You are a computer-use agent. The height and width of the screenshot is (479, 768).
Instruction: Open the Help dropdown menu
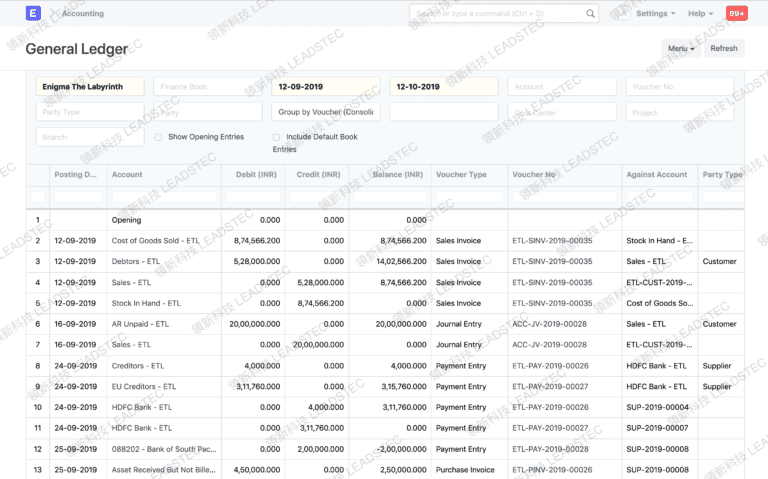(x=700, y=14)
